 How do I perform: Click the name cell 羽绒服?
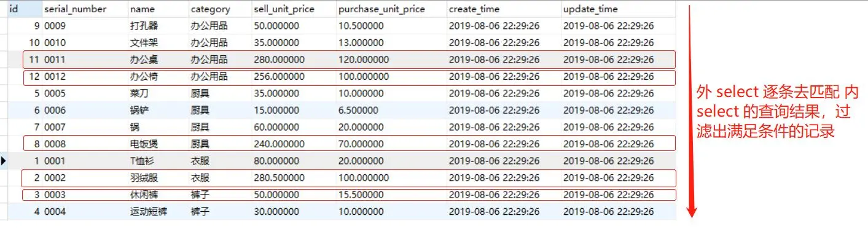pos(144,177)
